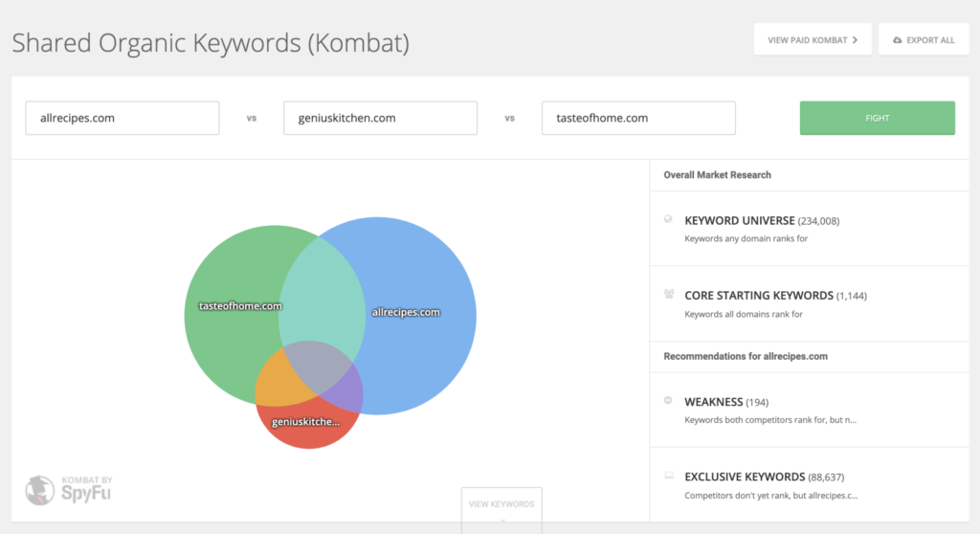Screen dimensions: 980x534
Task: Click the geniuskitchen.com domain input field
Action: [380, 118]
